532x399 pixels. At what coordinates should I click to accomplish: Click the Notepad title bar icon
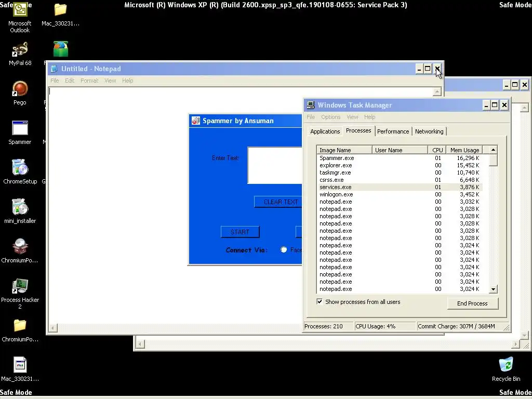[x=54, y=69]
